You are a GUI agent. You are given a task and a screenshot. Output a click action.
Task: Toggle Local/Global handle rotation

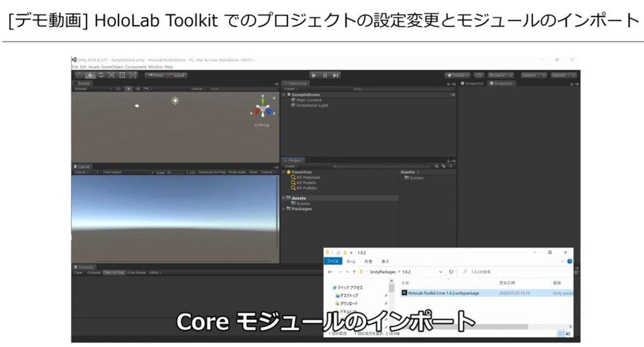click(x=177, y=75)
